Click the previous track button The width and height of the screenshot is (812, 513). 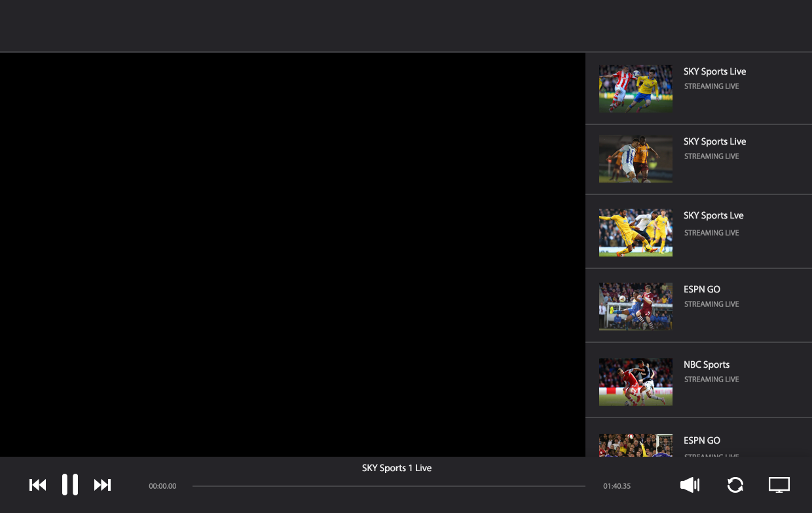pos(38,485)
